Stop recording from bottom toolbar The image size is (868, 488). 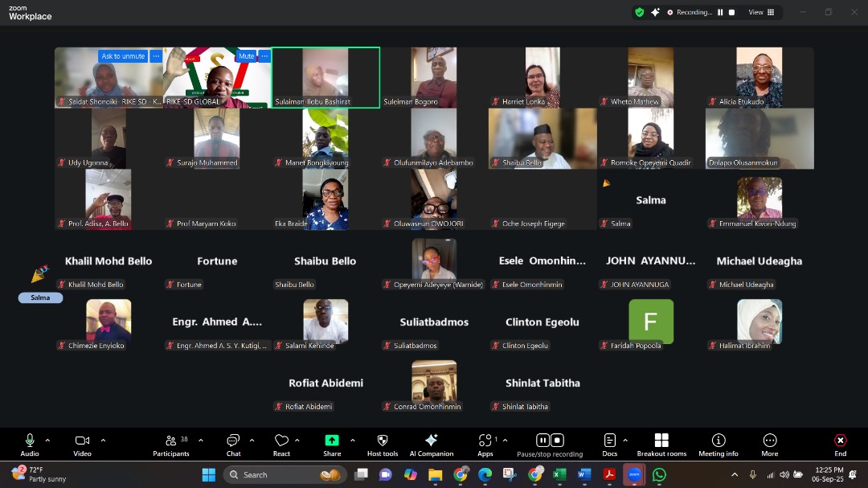pos(558,441)
